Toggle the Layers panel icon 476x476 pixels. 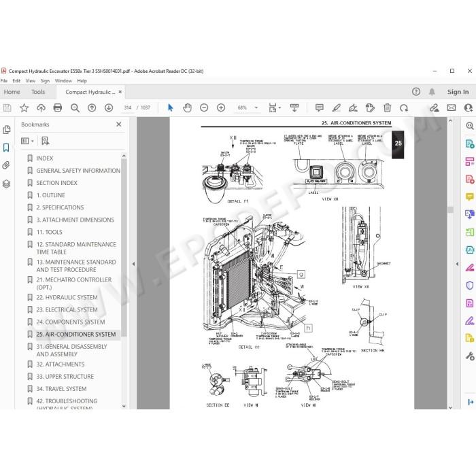pos(6,184)
